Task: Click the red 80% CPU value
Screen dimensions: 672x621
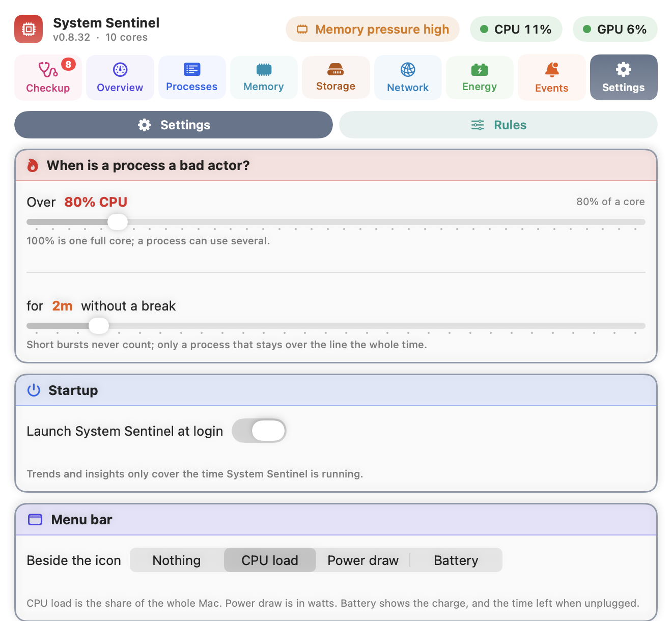Action: 96,202
